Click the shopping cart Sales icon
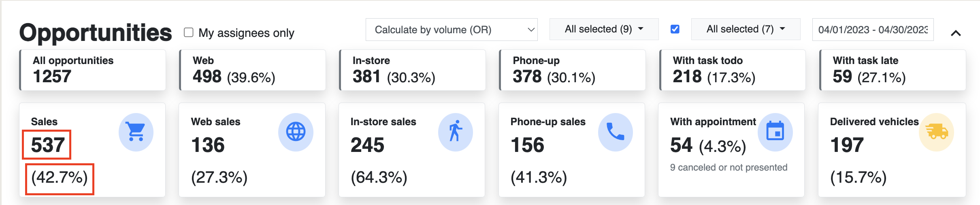Image resolution: width=980 pixels, height=205 pixels. [136, 132]
